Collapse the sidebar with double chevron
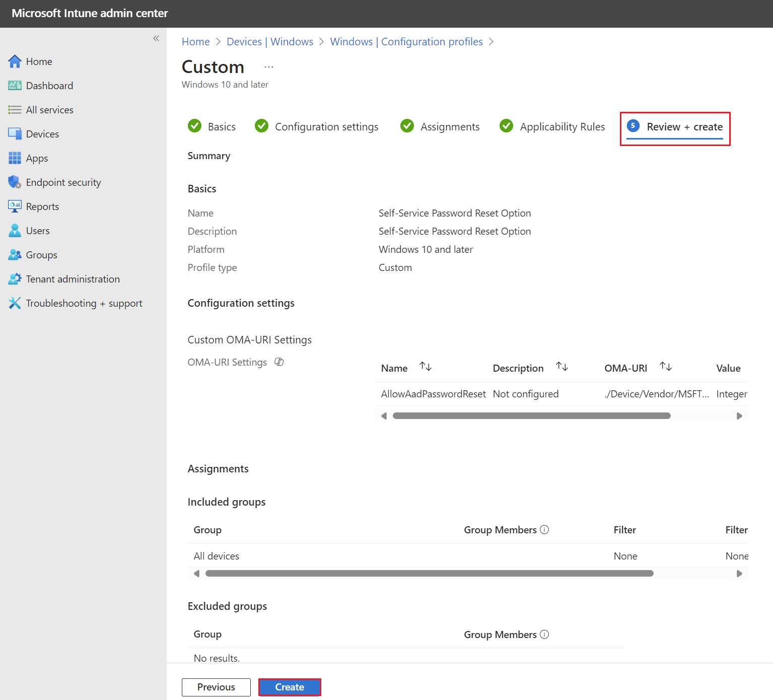The image size is (773, 700). pos(156,38)
